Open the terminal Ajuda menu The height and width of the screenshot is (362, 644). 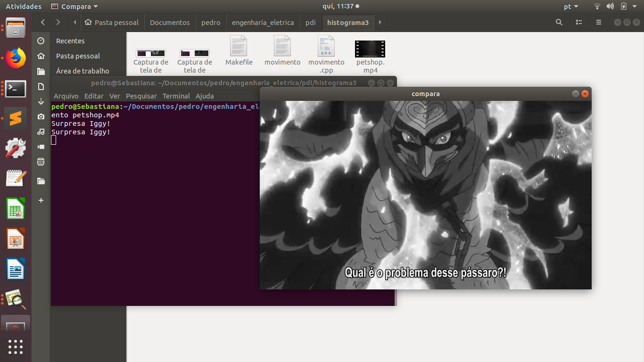[x=205, y=96]
